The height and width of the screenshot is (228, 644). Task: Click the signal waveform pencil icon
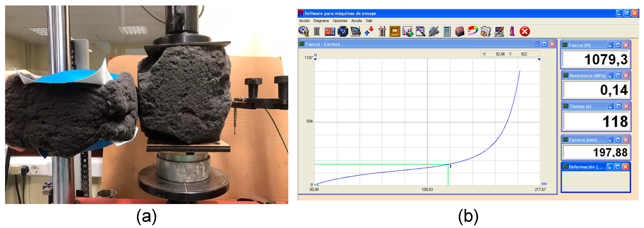click(434, 31)
